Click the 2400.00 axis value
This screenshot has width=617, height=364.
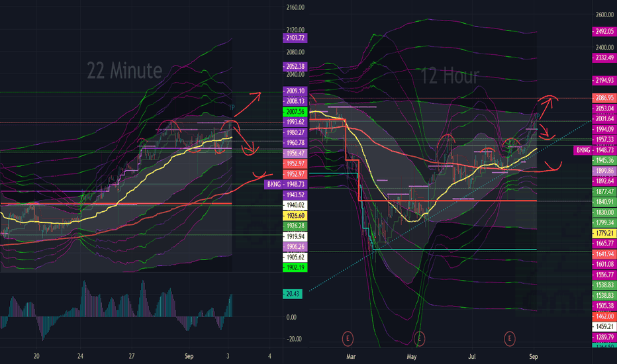(x=604, y=47)
